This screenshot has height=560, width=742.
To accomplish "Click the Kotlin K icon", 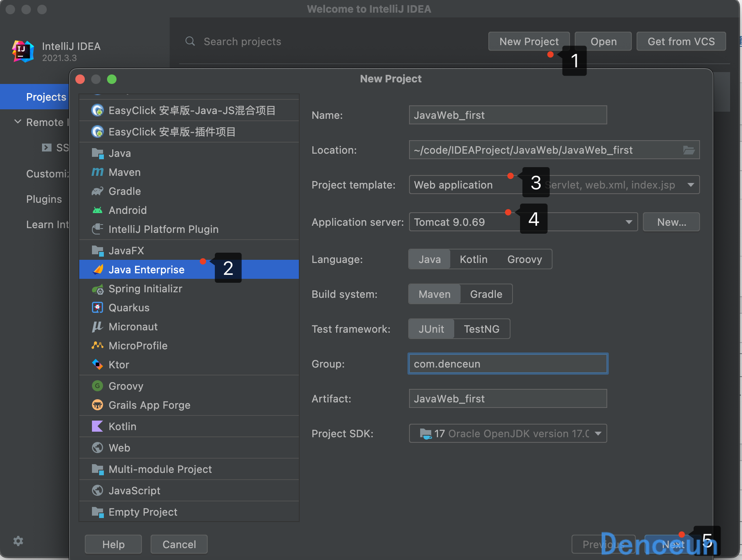I will click(x=98, y=426).
